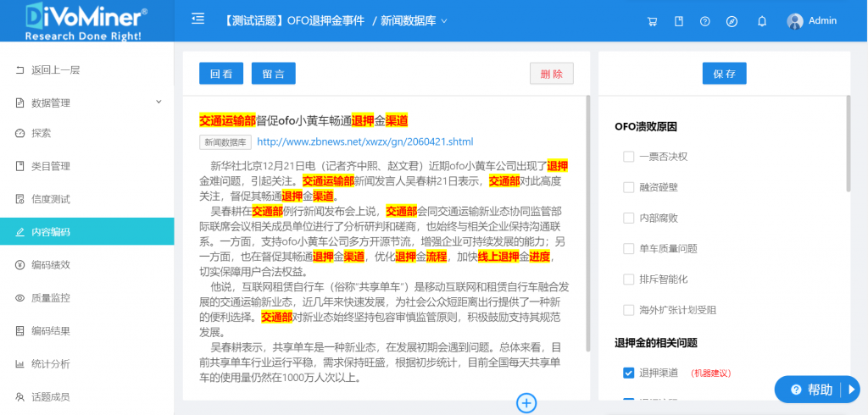The image size is (868, 415).
Task: Click the circular plus icon below article
Action: click(x=526, y=403)
